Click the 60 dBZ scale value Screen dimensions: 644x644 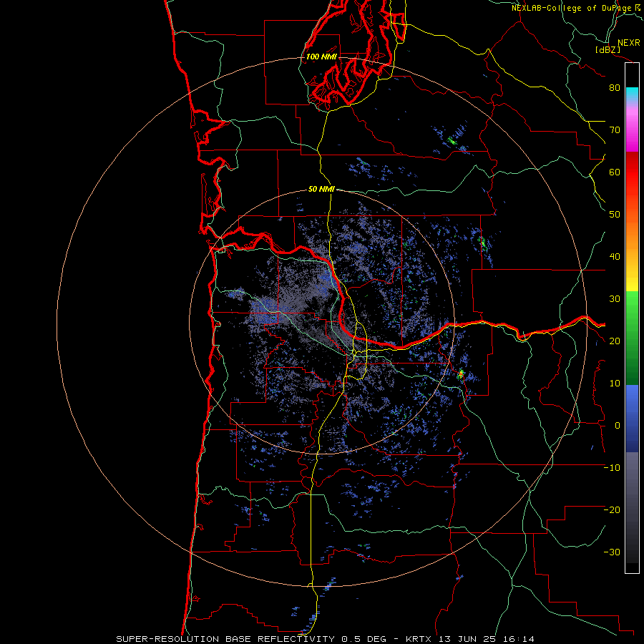615,172
